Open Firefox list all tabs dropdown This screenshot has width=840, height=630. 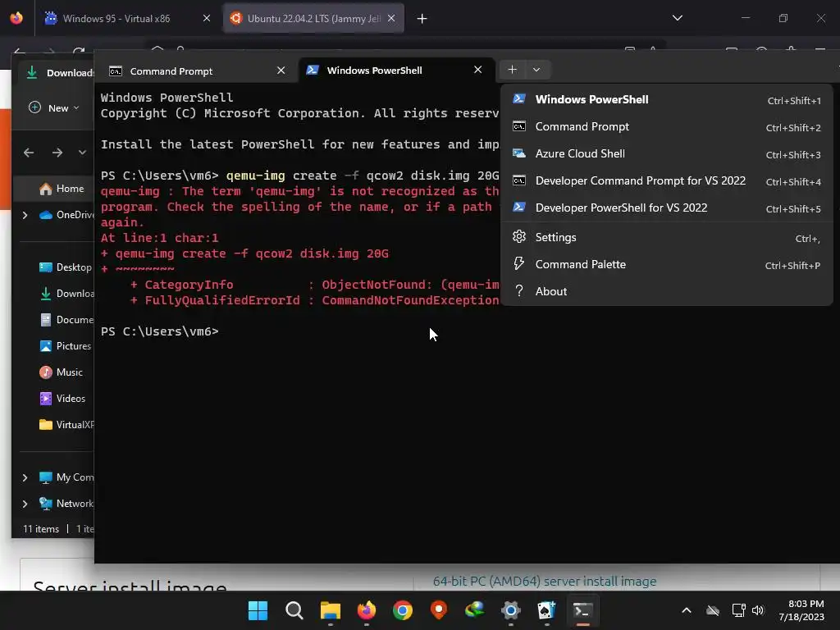(677, 18)
